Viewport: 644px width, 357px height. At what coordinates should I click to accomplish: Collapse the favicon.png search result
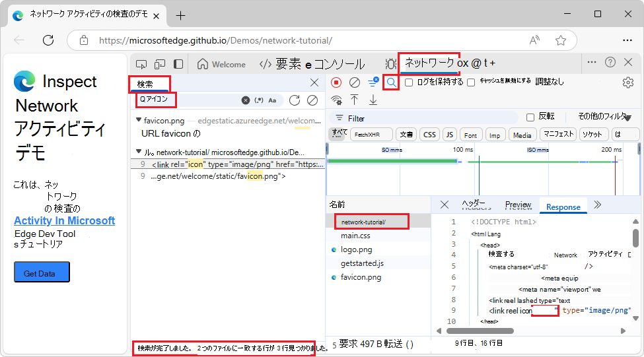139,120
